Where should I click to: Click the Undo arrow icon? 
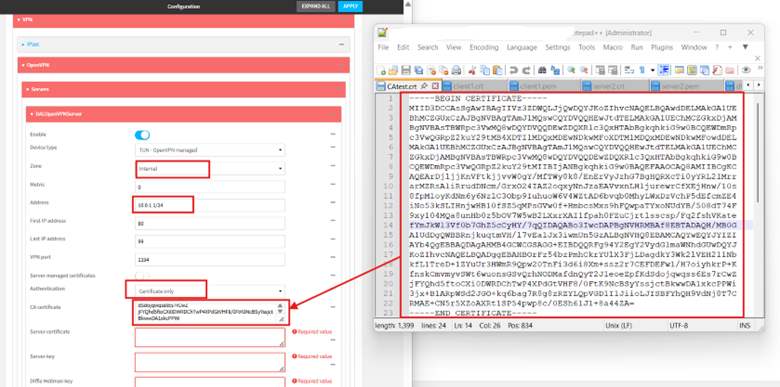coord(513,70)
